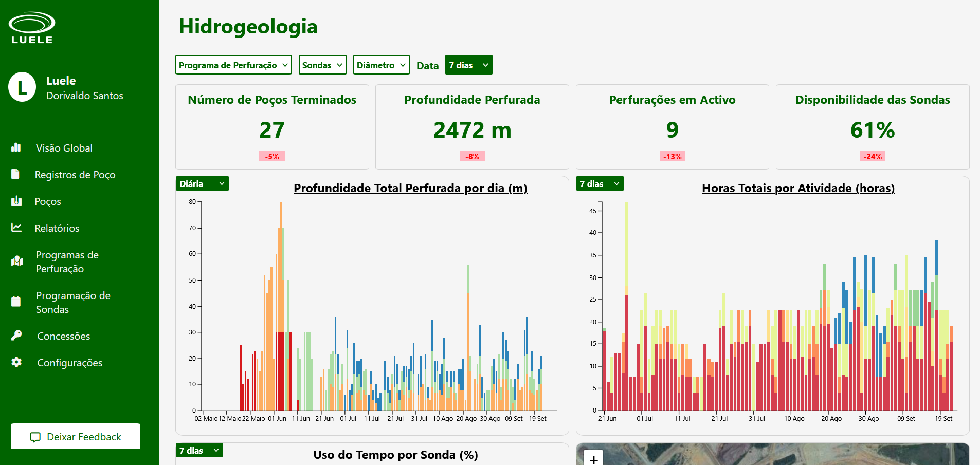The height and width of the screenshot is (465, 980).
Task: Click the Luele logo at top left
Action: click(32, 28)
